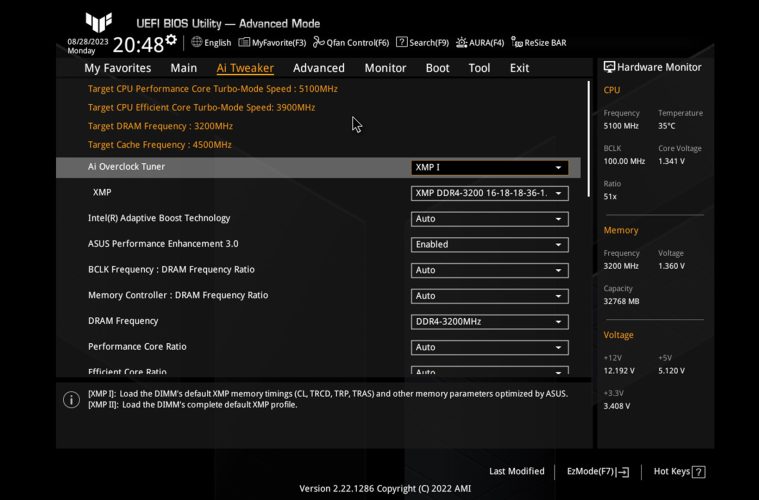This screenshot has width=759, height=500.
Task: Click BCLK value 100.00 MHz
Action: click(624, 161)
